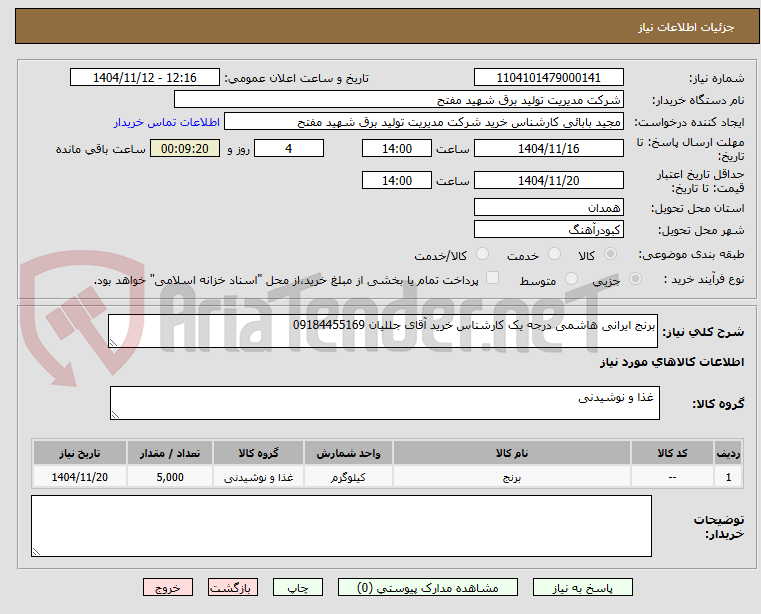Click the response deadline time 14:00 field

(x=397, y=149)
